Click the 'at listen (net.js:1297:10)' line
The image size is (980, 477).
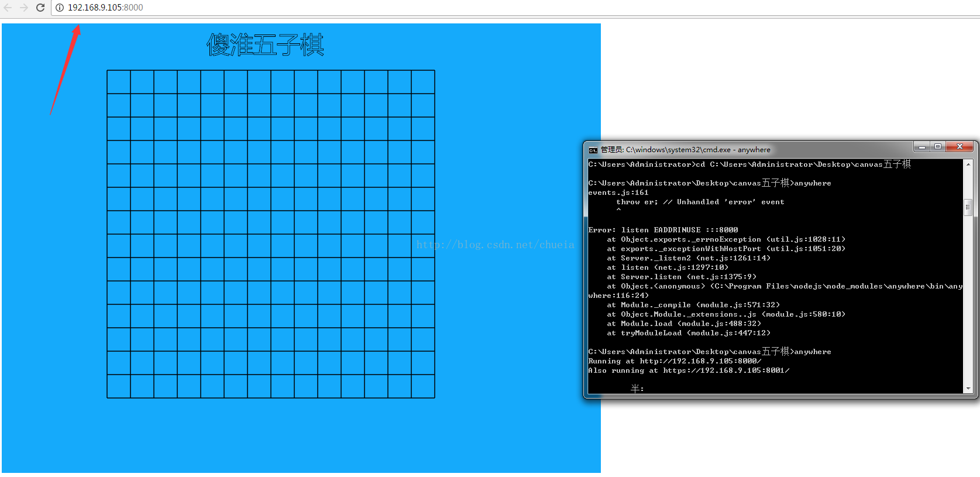[668, 267]
